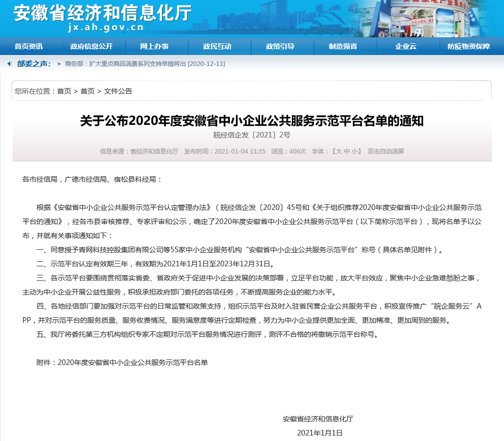This screenshot has width=504, height=441.
Task: Go to 文件公告 via breadcrumb
Action: click(x=118, y=91)
